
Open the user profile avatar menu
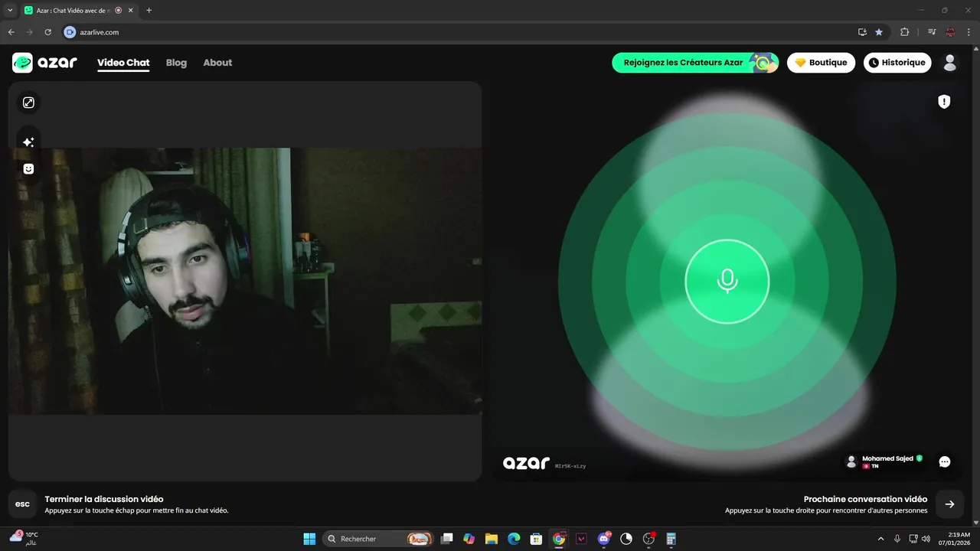(x=950, y=63)
